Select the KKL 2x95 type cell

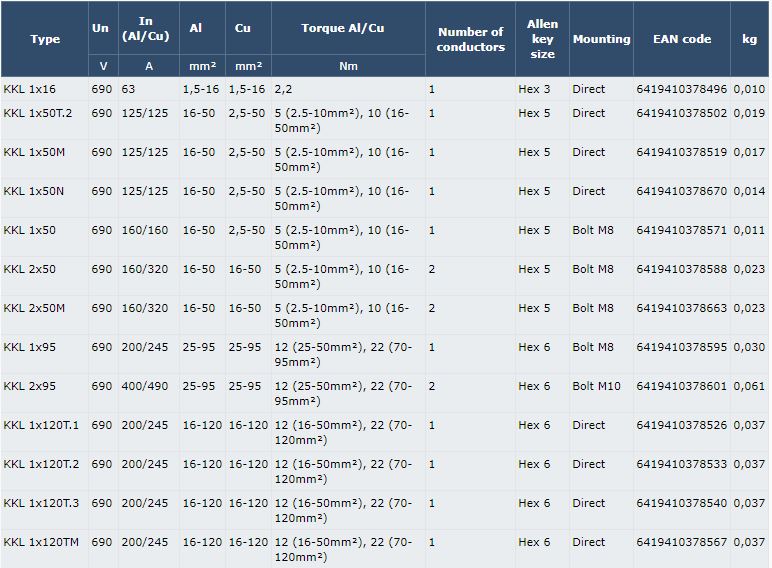(x=30, y=386)
